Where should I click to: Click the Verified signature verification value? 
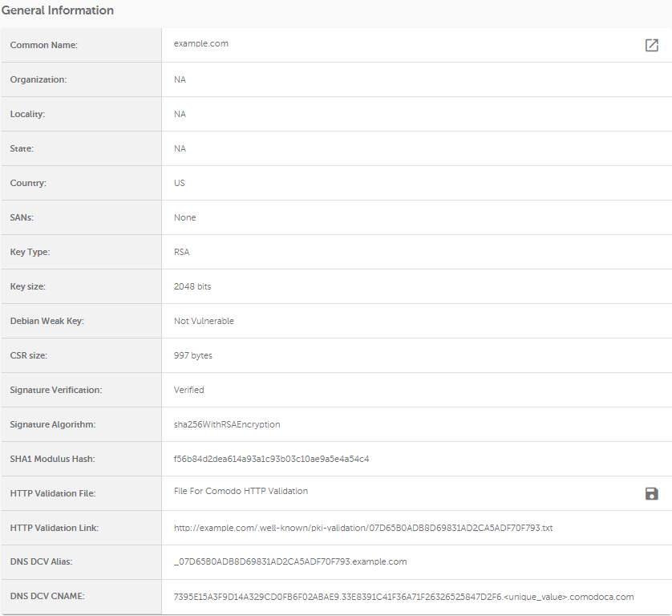click(189, 390)
